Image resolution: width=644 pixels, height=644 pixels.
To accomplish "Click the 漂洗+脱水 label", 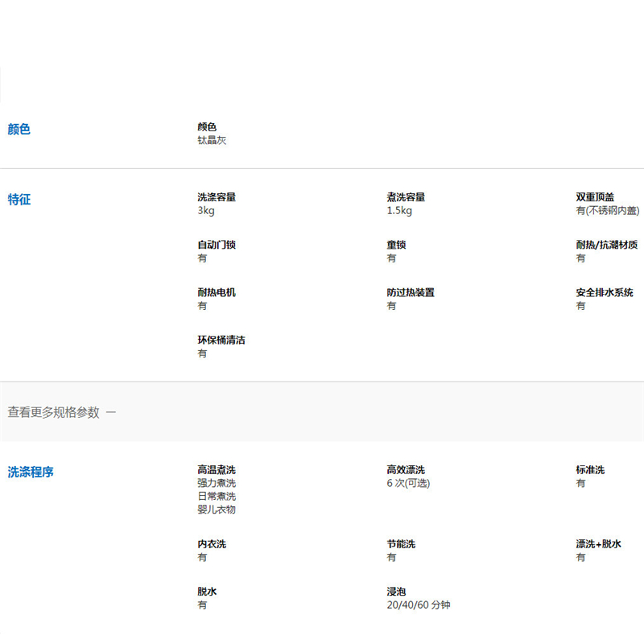I will pyautogui.click(x=598, y=544).
